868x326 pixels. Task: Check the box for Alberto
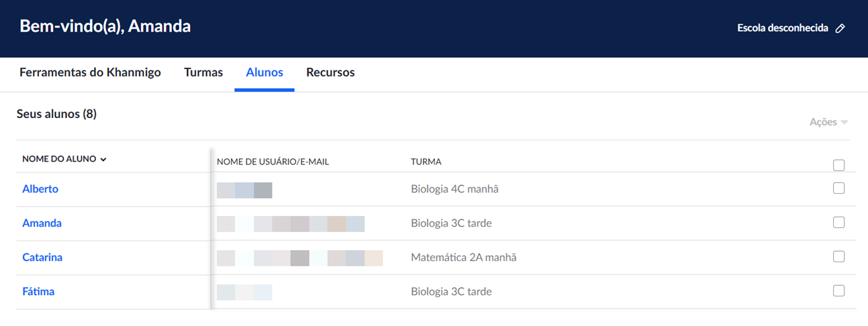(838, 188)
